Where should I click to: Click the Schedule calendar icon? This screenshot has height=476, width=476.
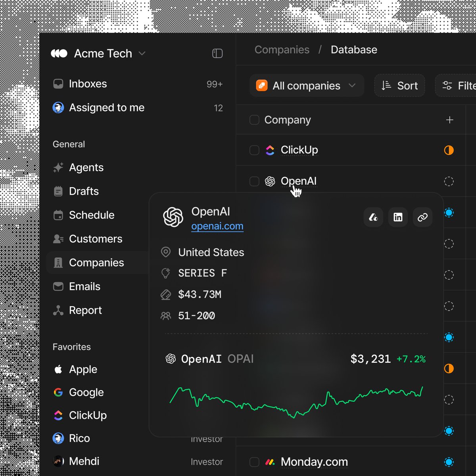(x=58, y=215)
